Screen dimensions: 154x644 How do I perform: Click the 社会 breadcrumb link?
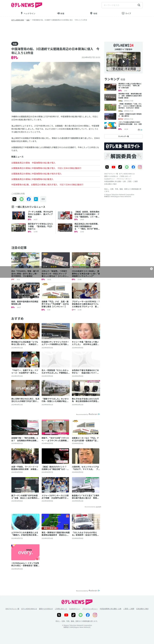pyautogui.click(x=28, y=20)
